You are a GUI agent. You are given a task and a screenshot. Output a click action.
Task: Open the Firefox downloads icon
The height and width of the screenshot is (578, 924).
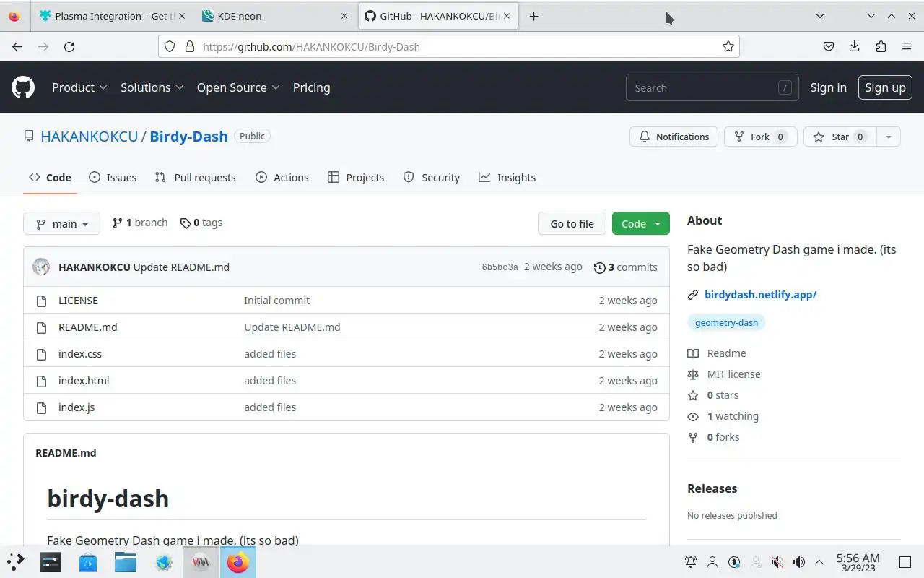pyautogui.click(x=855, y=46)
